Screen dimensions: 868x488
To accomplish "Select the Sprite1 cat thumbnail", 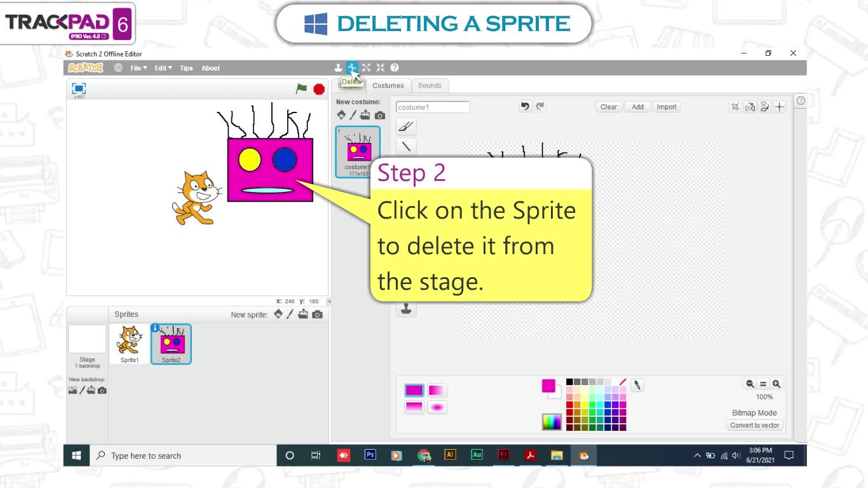I will point(130,344).
